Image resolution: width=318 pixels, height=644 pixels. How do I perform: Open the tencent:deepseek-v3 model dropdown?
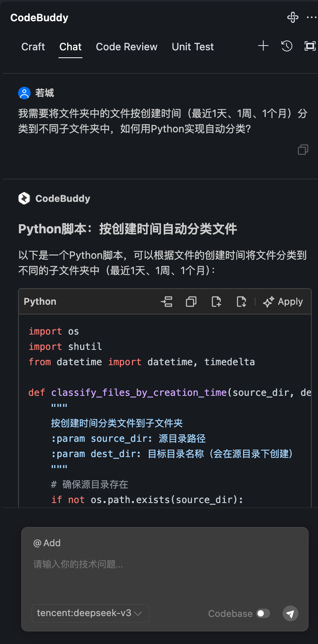(90, 613)
